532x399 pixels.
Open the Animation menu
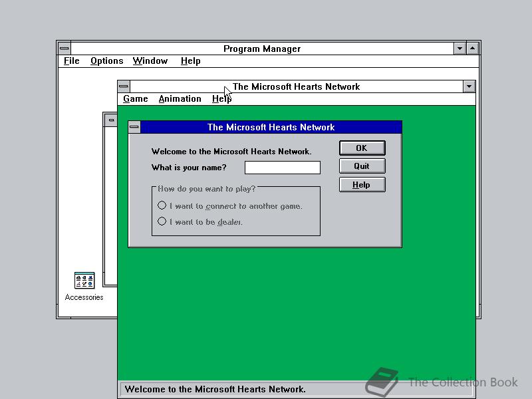coord(180,98)
